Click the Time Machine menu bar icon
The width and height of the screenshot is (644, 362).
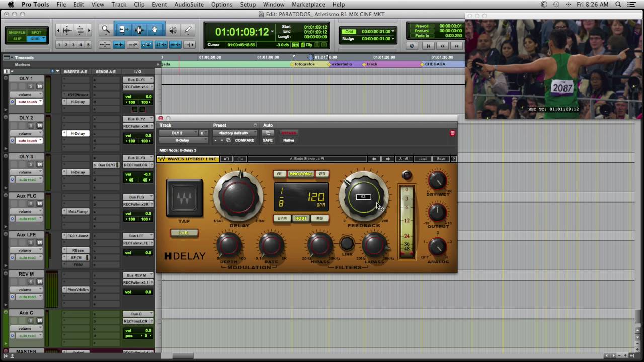[556, 4]
